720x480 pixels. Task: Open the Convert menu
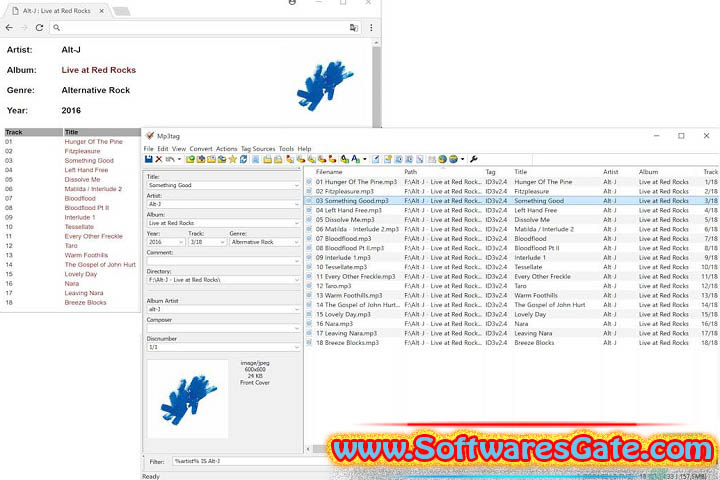[x=201, y=149]
